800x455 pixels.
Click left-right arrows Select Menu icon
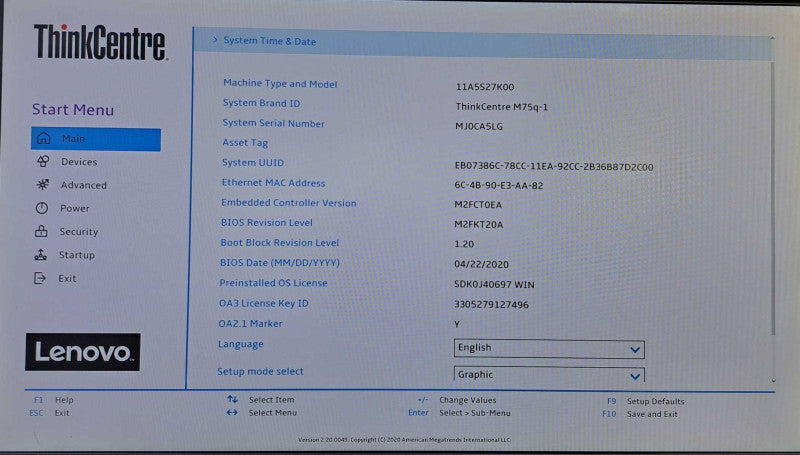click(232, 412)
